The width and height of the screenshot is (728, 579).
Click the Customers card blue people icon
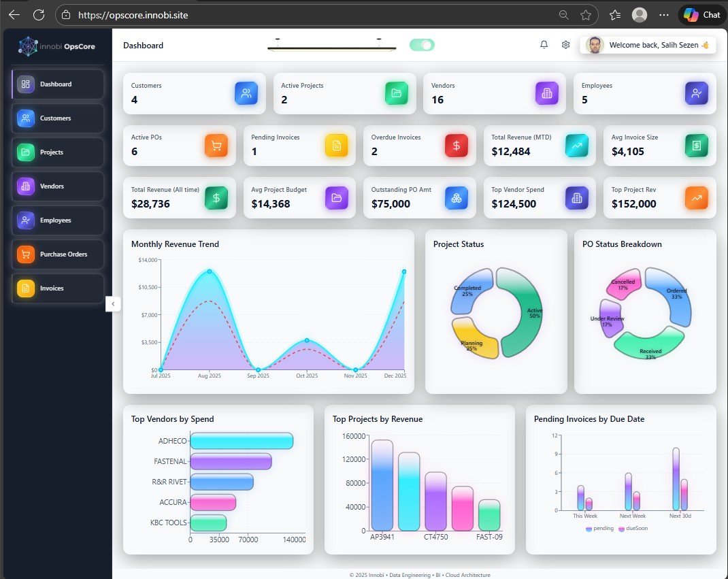coord(246,92)
